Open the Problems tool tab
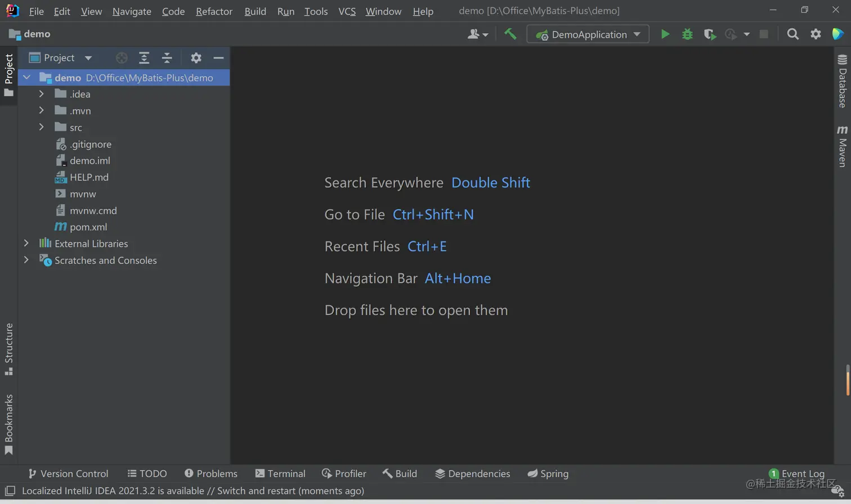Screen dimensions: 851x504 click(210, 474)
